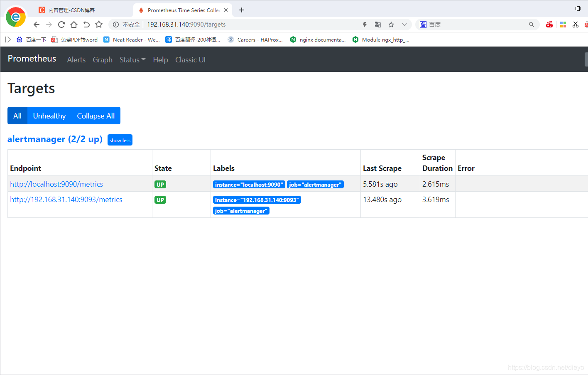Open the Alerts page
This screenshot has width=588, height=375.
(x=76, y=60)
